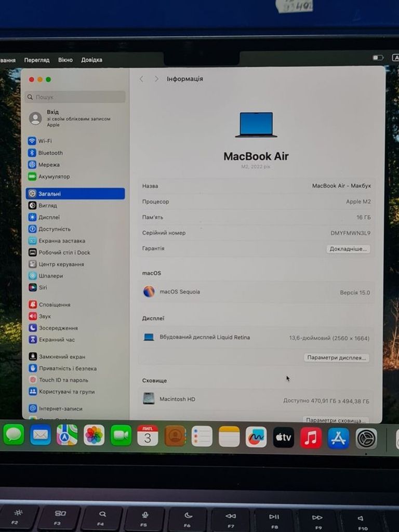
Task: Open Перегляд menu in menu bar
Action: [37, 60]
